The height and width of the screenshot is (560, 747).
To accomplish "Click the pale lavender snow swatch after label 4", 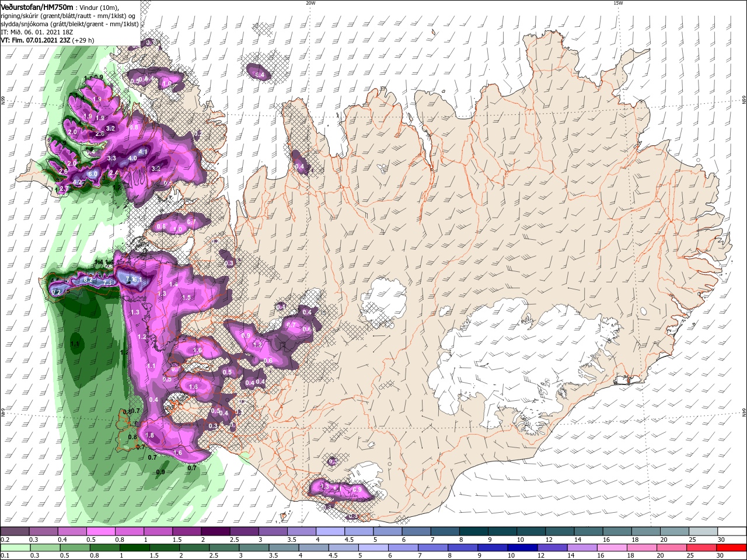I will coord(330,531).
